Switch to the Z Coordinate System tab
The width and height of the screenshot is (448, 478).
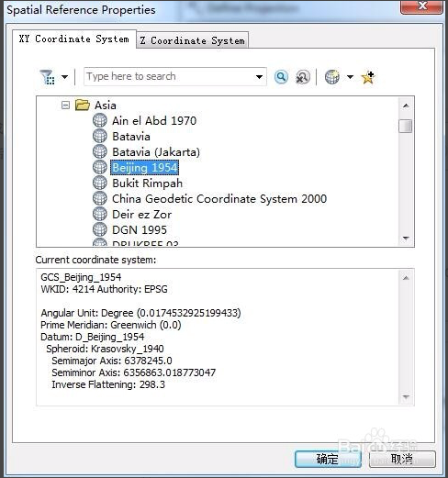193,40
